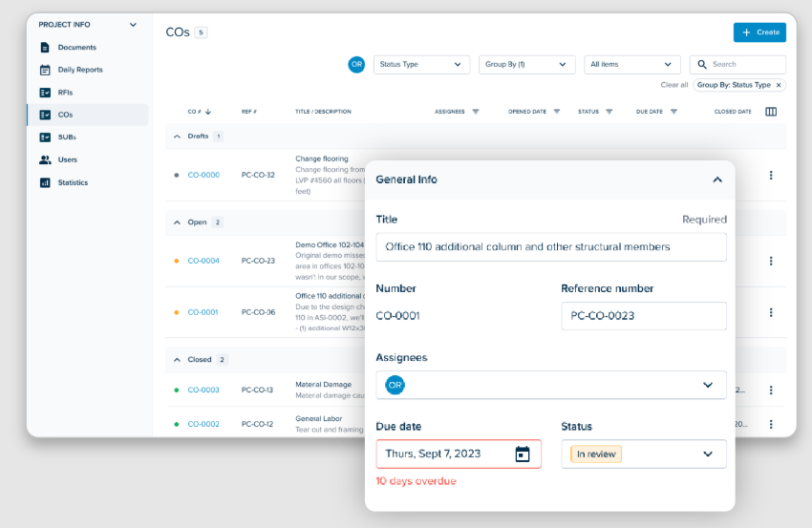This screenshot has width=812, height=528.
Task: Click the RFIs checklist icon
Action: (45, 93)
